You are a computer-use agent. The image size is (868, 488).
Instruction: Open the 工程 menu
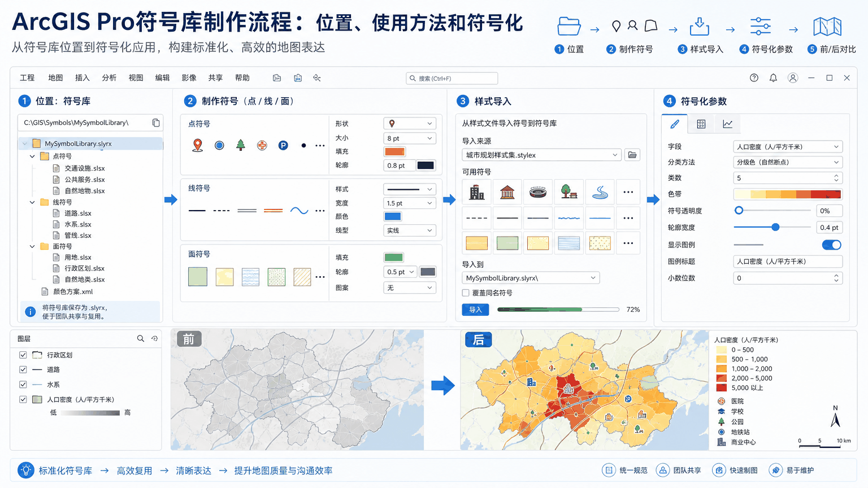[27, 78]
